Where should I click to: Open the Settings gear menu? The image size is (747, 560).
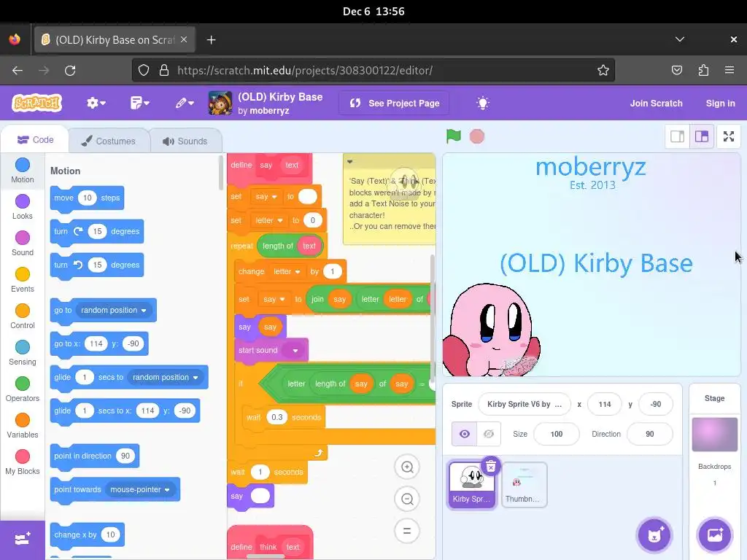click(96, 103)
